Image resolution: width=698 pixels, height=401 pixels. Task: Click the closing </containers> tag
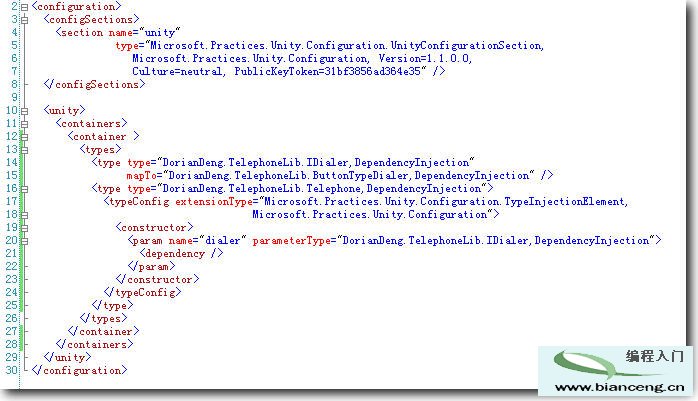(94, 344)
